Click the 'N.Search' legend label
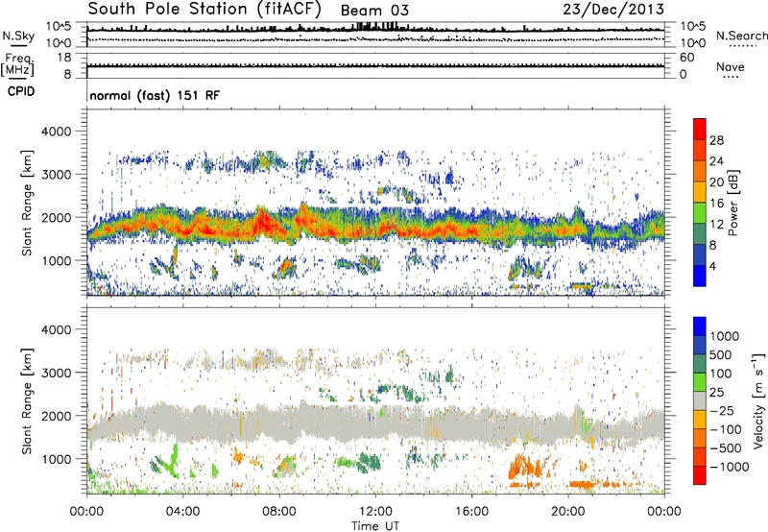768x532 pixels. pyautogui.click(x=741, y=36)
